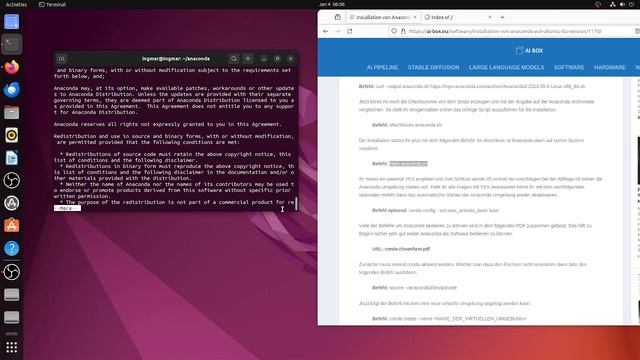Viewport: 640px width, 360px height.
Task: Open Software Updater from the dock
Action: click(11, 203)
